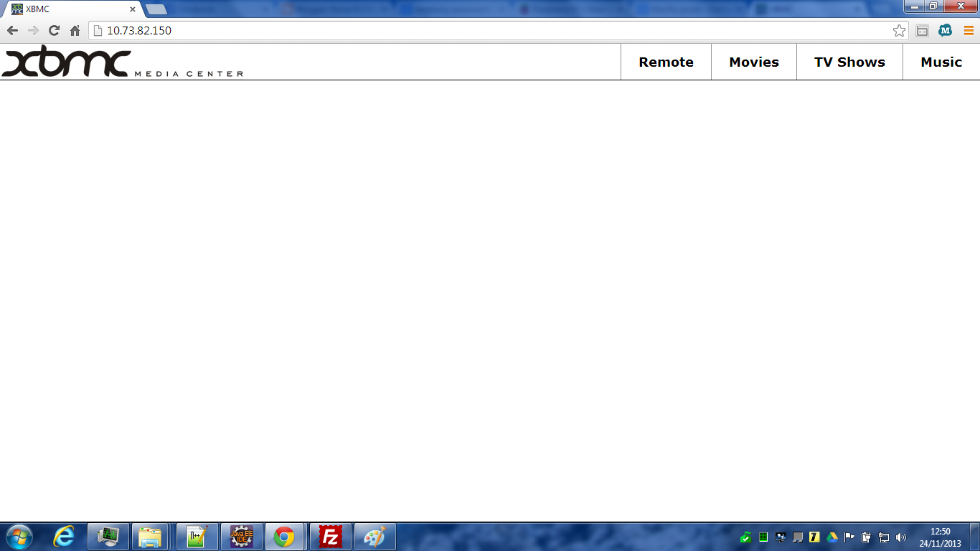Click the blue display monitor tray icon
Viewport: 980px width, 551px height.
781,537
